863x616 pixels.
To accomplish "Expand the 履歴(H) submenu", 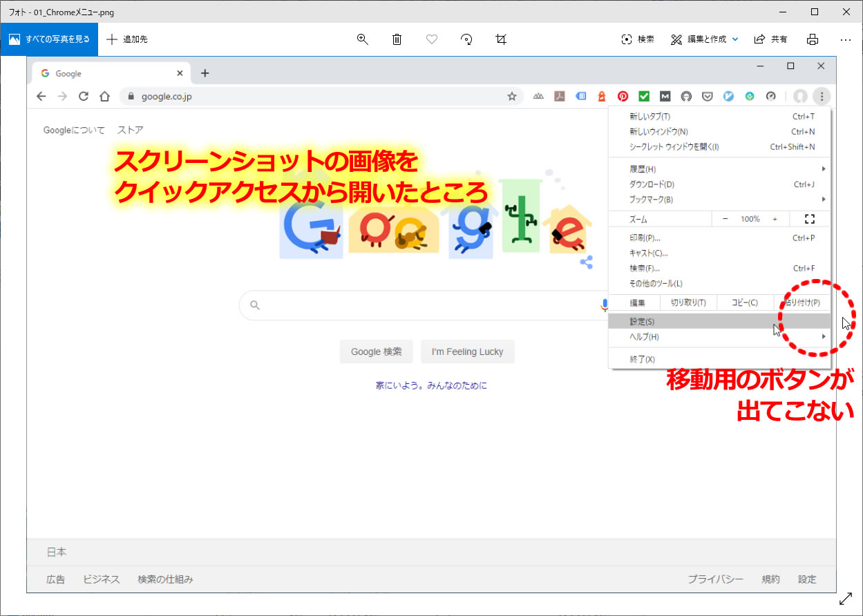I will coord(720,169).
